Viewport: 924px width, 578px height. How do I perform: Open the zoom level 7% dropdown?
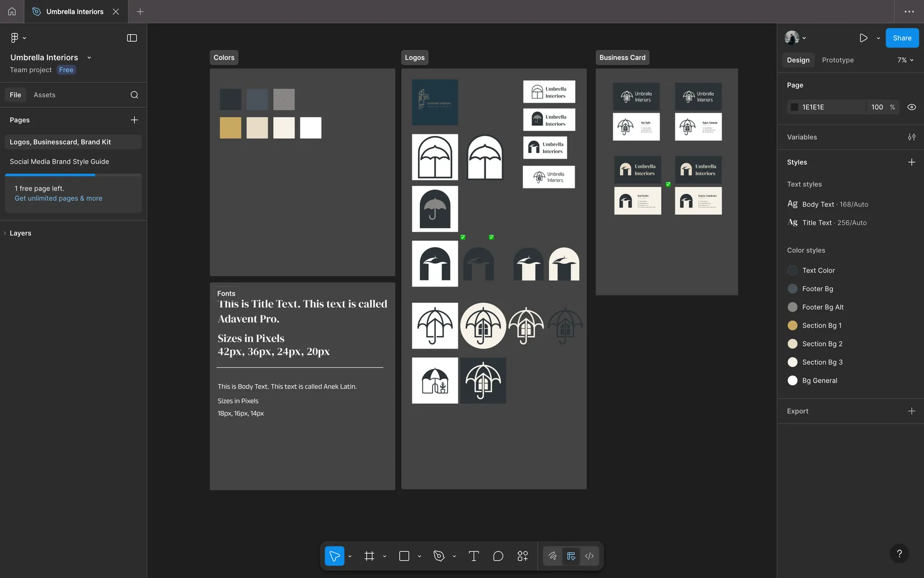(x=905, y=60)
